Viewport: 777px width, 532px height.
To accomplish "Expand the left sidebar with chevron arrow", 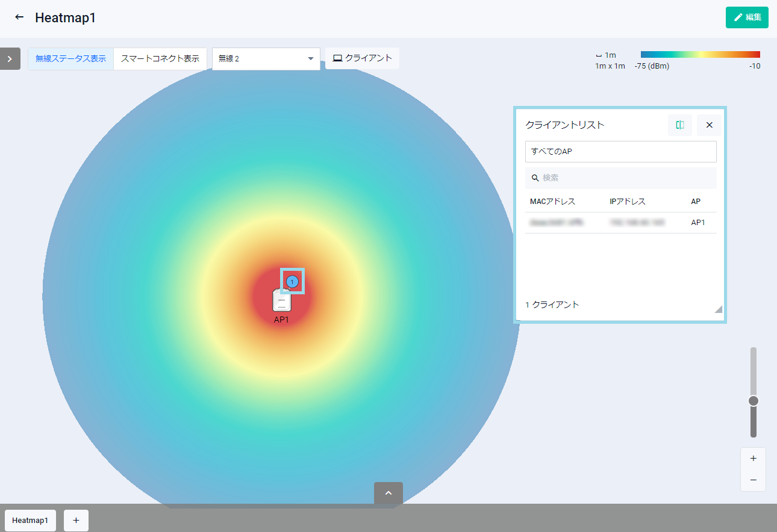I will coord(10,59).
